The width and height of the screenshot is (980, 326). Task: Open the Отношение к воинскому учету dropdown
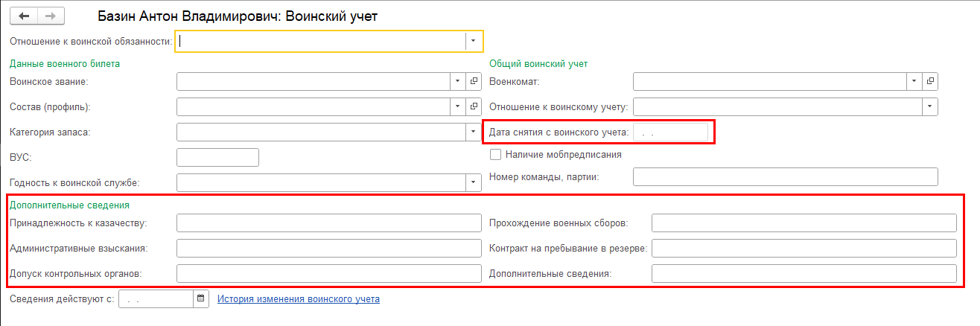click(x=929, y=106)
